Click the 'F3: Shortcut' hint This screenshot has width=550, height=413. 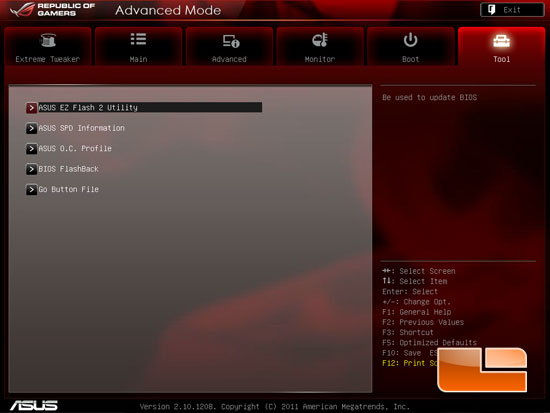pyautogui.click(x=408, y=332)
